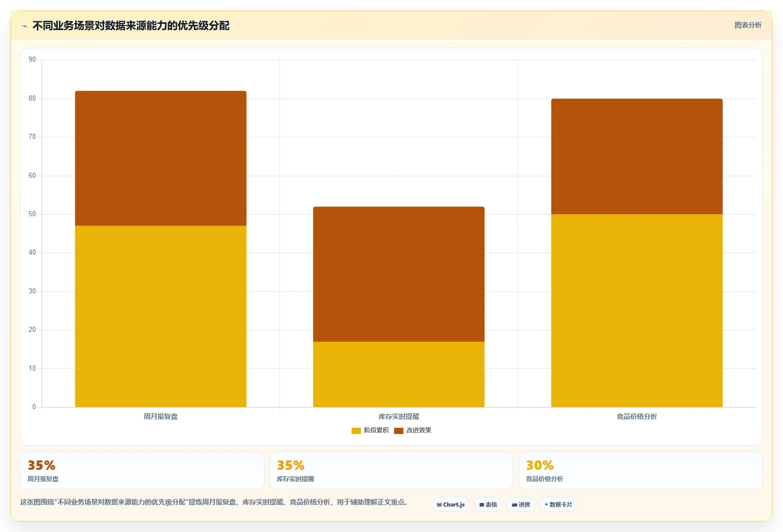This screenshot has height=532, width=783.
Task: Click the y-axis value 10
Action: click(x=32, y=369)
